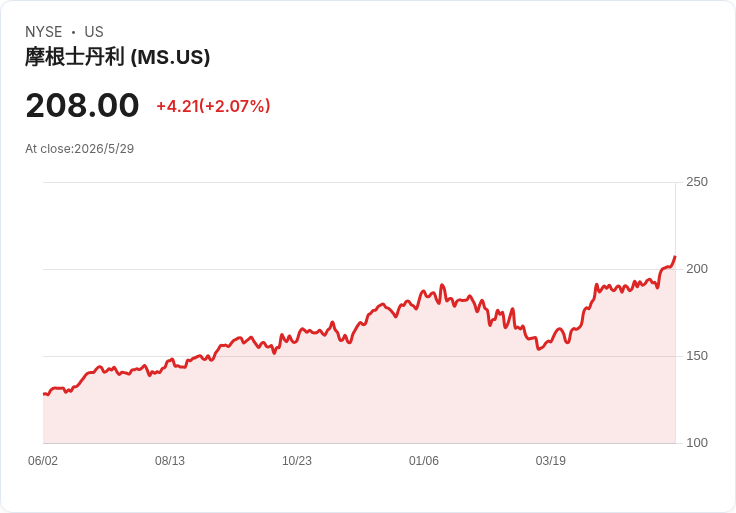Click the chart line's starting point at 06/02
This screenshot has height=513, width=736.
tap(44, 394)
